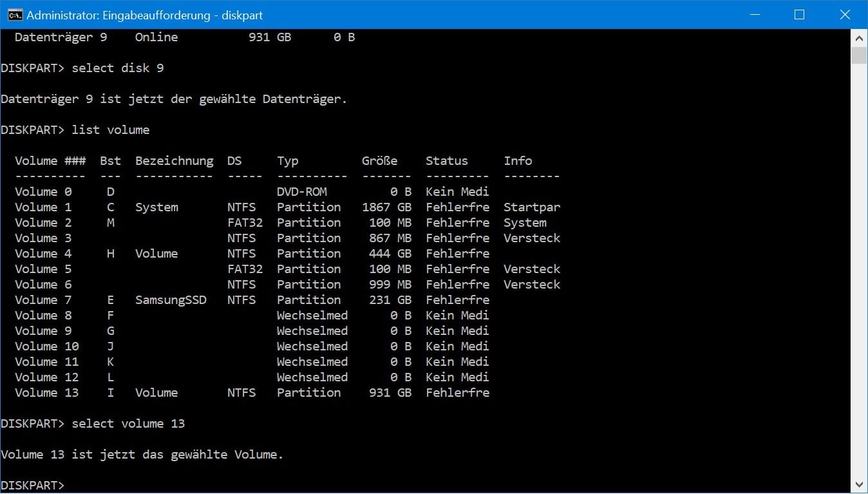Click the 'list volume' command text
Viewport: 868px width, 494px height.
[110, 129]
